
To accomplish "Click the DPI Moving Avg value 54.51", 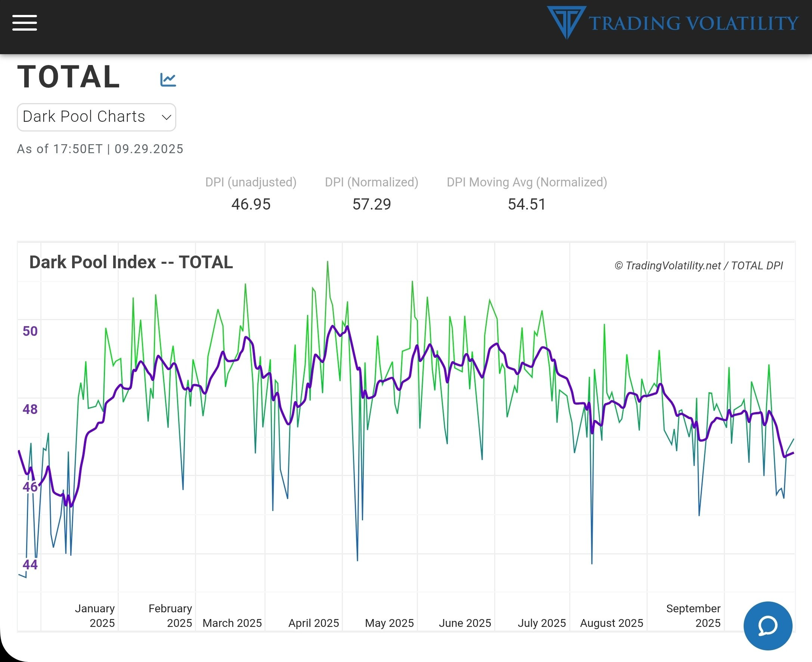I will click(x=527, y=204).
